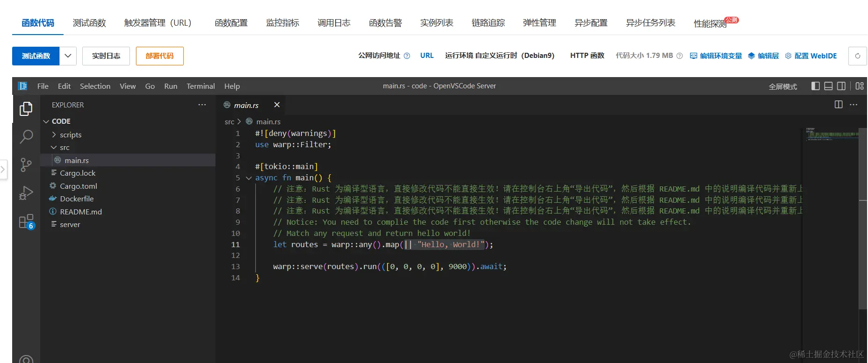Click the 实时日志 button
868x363 pixels.
click(x=106, y=56)
